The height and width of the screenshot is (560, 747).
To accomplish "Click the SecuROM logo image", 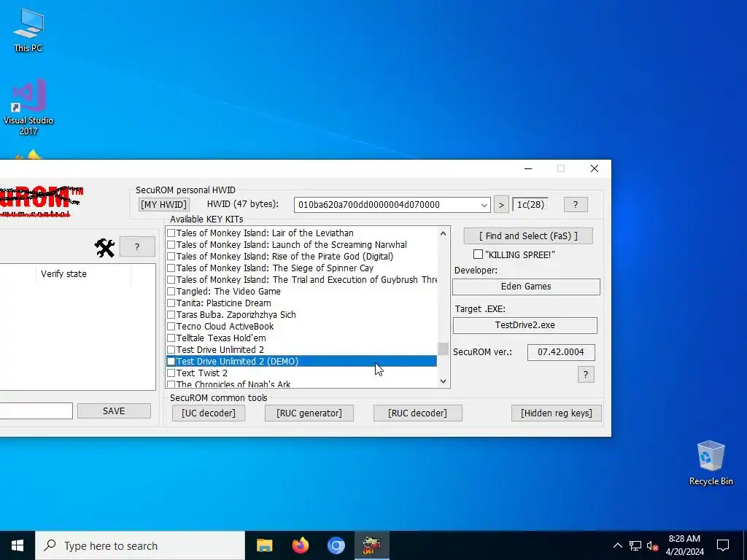I will [x=42, y=201].
